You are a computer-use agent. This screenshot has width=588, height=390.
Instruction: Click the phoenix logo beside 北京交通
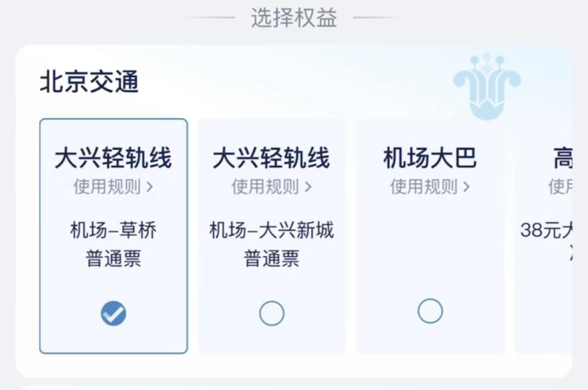point(487,87)
